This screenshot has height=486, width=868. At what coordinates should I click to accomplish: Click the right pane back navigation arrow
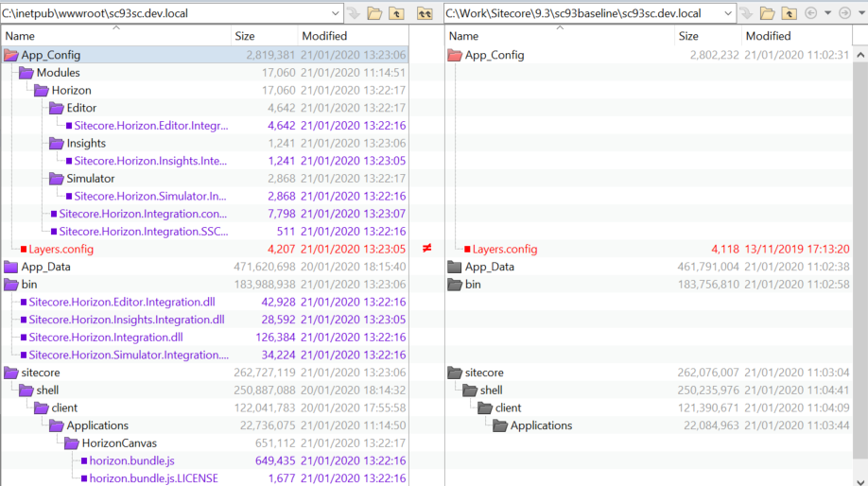pyautogui.click(x=811, y=13)
